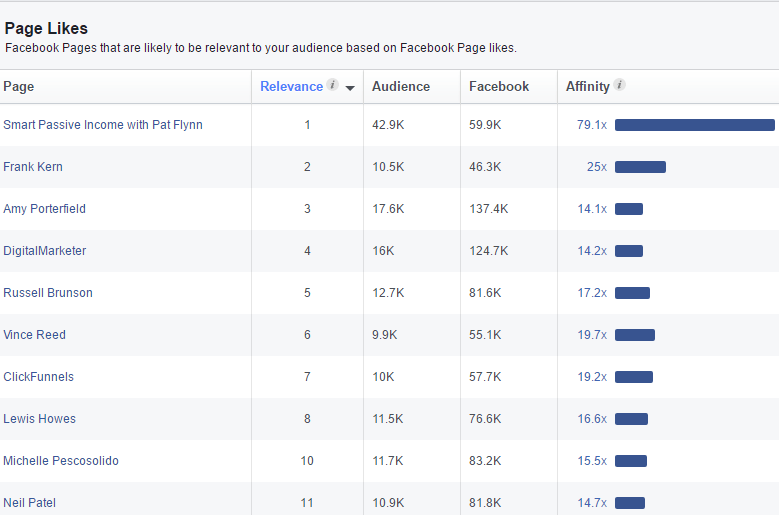
Task: Click the Affinity column header
Action: [x=587, y=86]
